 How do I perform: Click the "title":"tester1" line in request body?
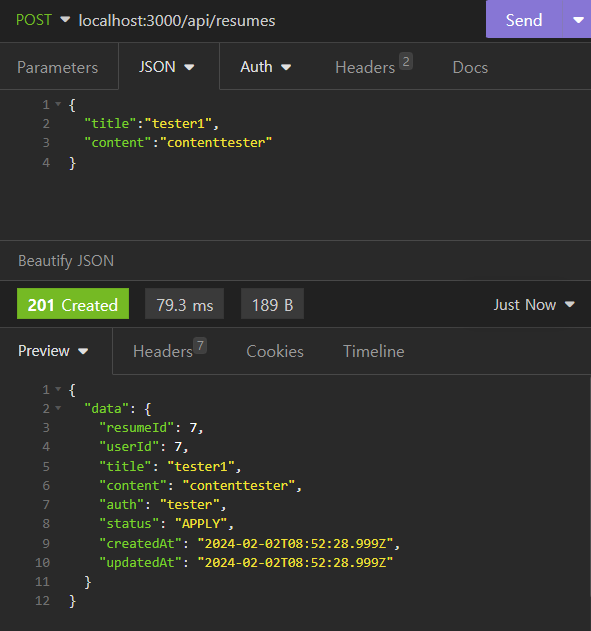(151, 124)
